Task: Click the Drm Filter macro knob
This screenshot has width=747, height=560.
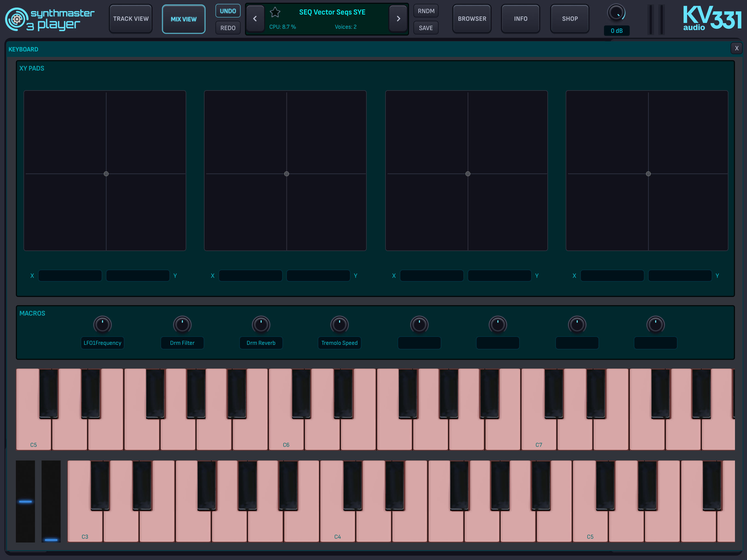Action: click(x=182, y=325)
